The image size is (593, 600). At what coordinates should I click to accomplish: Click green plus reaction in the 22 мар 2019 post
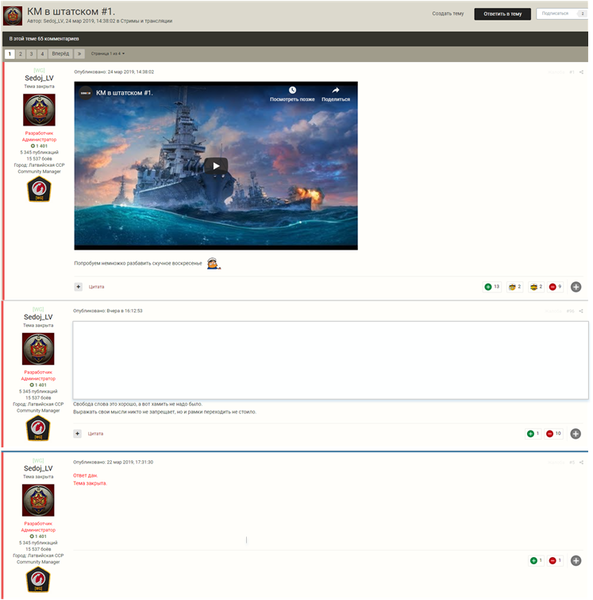point(536,561)
